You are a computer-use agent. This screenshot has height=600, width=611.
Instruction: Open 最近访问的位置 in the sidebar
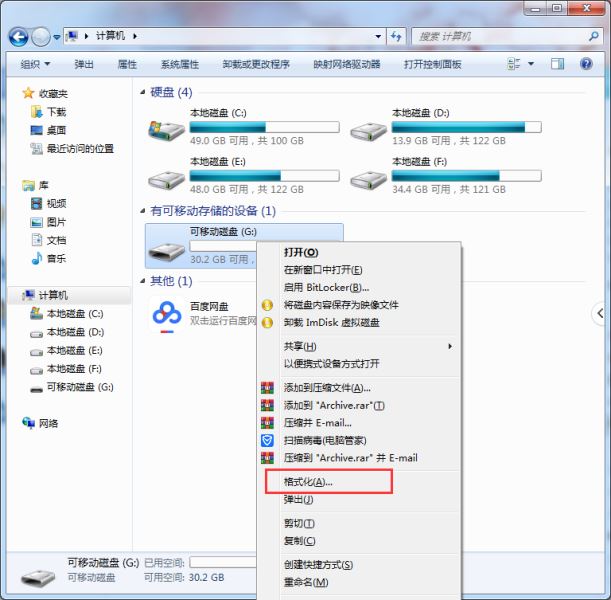coord(72,148)
